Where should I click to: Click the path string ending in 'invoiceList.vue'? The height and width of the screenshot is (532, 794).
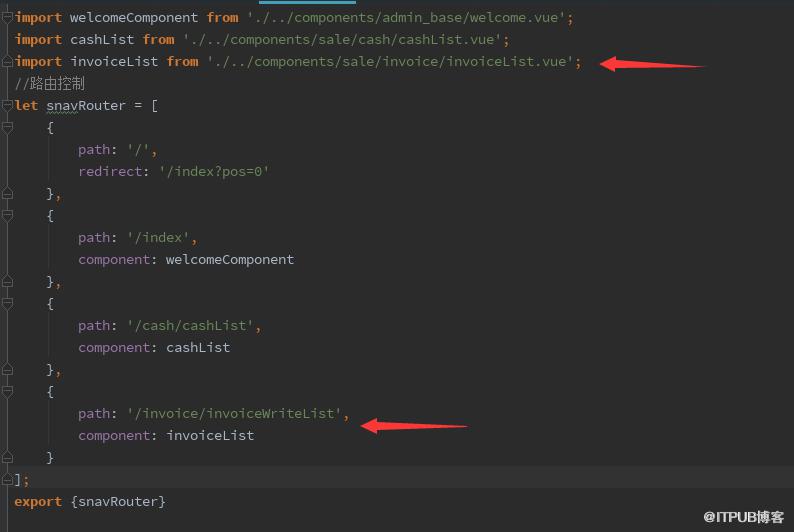tap(390, 62)
